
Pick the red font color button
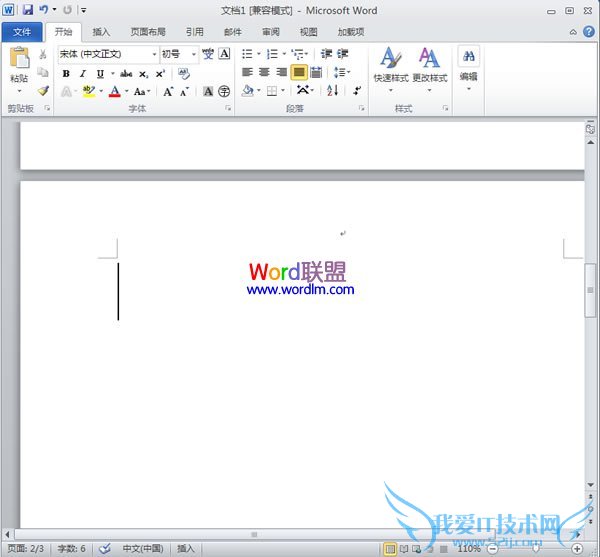coord(114,91)
